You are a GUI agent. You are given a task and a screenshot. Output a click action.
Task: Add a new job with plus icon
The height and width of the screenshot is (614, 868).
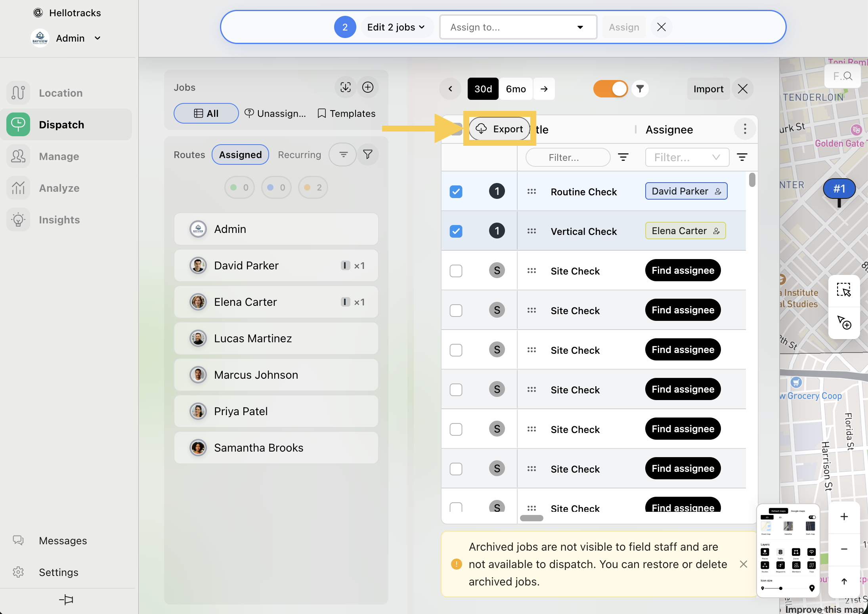coord(368,87)
